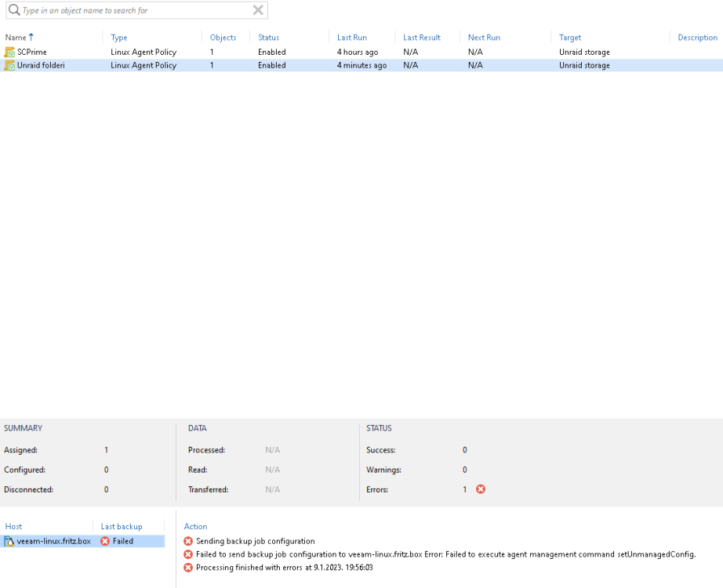723x588 pixels.
Task: Click the Errors label in the STATUS panel
Action: (377, 489)
